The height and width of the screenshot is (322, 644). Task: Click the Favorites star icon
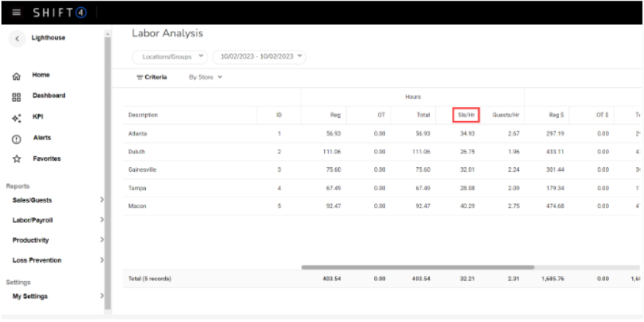[16, 159]
